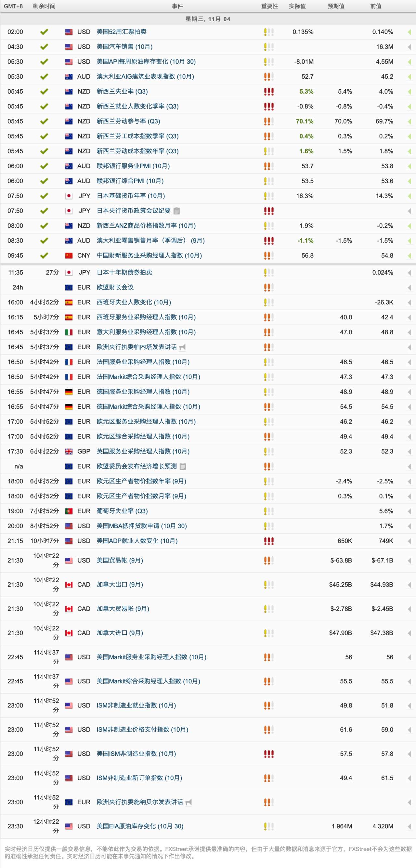Click the GMT+8 timezone column header
Image resolution: width=416 pixels, height=868 pixels.
[13, 6]
